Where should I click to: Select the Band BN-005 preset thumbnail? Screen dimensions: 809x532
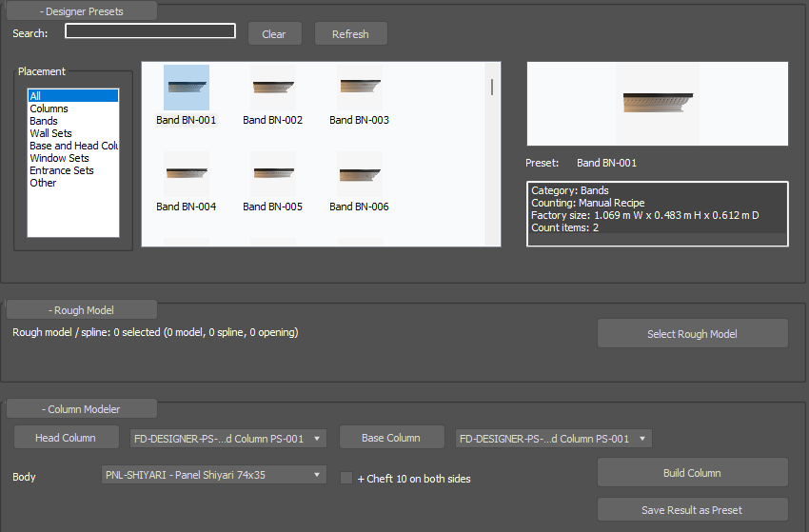273,174
